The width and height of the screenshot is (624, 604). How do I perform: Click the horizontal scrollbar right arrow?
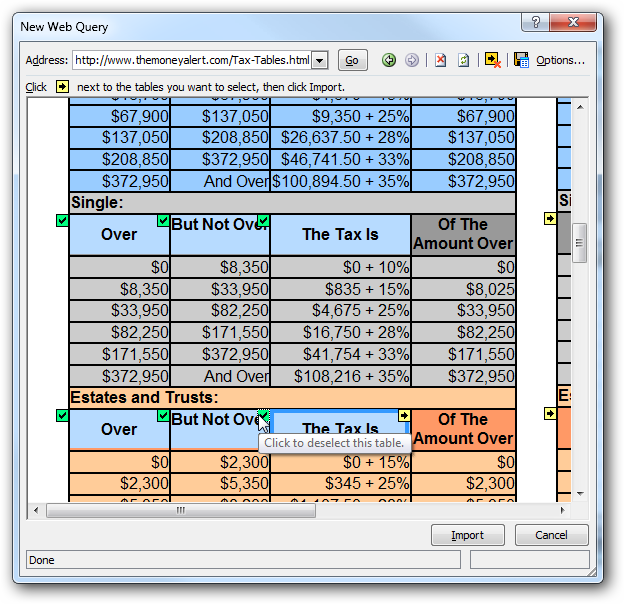[x=562, y=510]
